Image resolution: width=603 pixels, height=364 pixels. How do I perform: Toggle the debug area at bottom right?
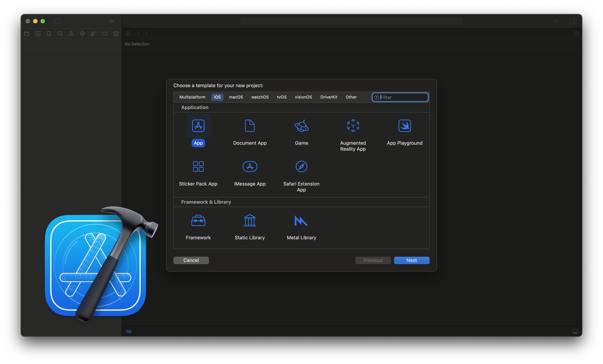[575, 332]
